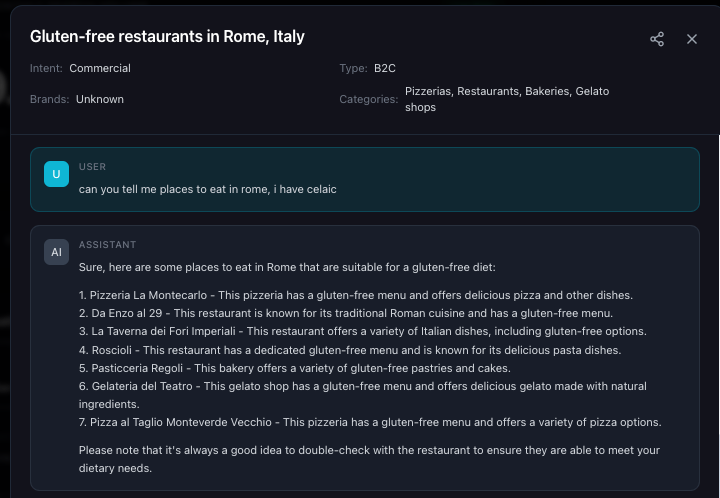Close the conversation detail panel

click(x=692, y=39)
